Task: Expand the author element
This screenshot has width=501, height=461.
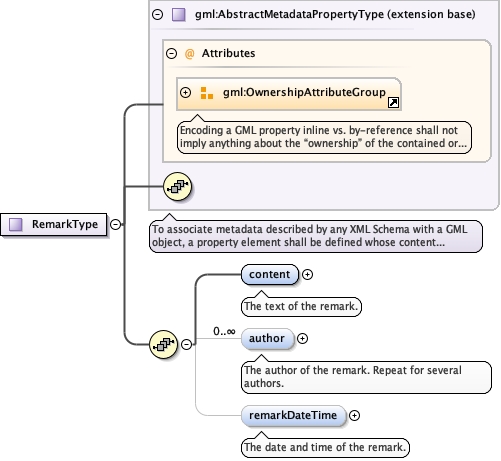Action: [x=302, y=338]
